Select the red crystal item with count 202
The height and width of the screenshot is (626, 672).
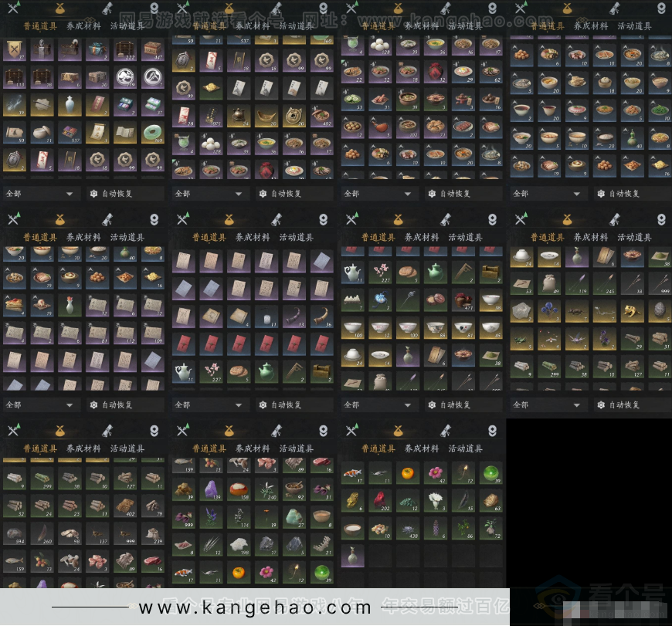[380, 500]
